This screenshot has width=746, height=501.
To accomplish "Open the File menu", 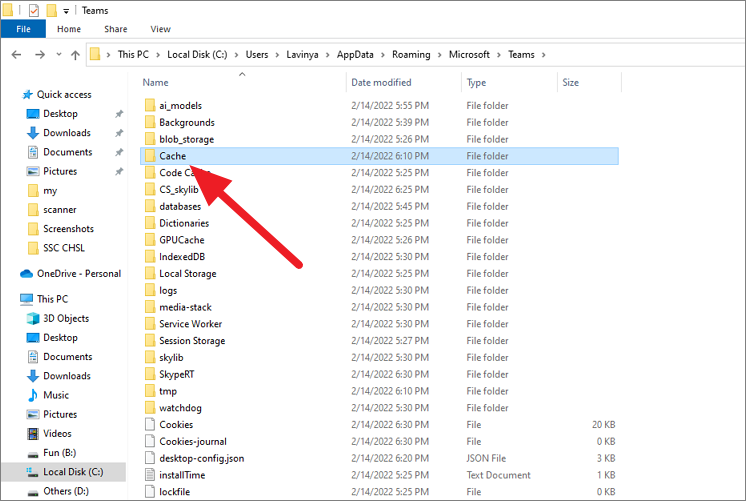I will (23, 29).
